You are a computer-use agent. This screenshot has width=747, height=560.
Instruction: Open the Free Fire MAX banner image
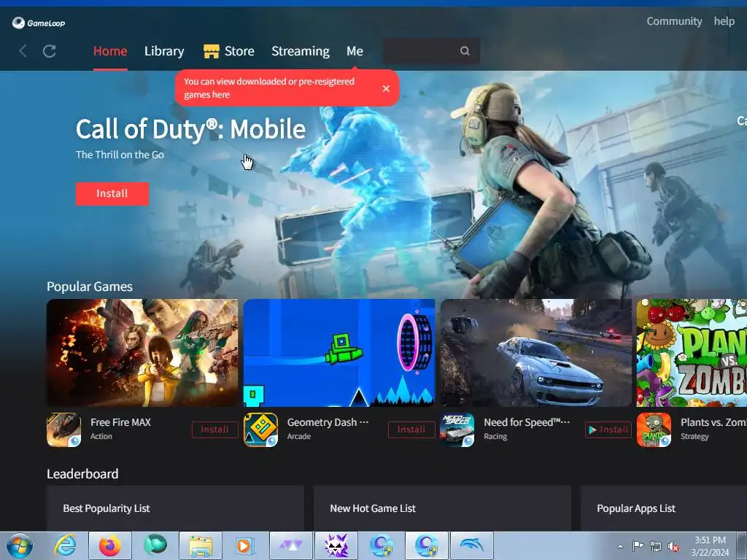pyautogui.click(x=142, y=353)
